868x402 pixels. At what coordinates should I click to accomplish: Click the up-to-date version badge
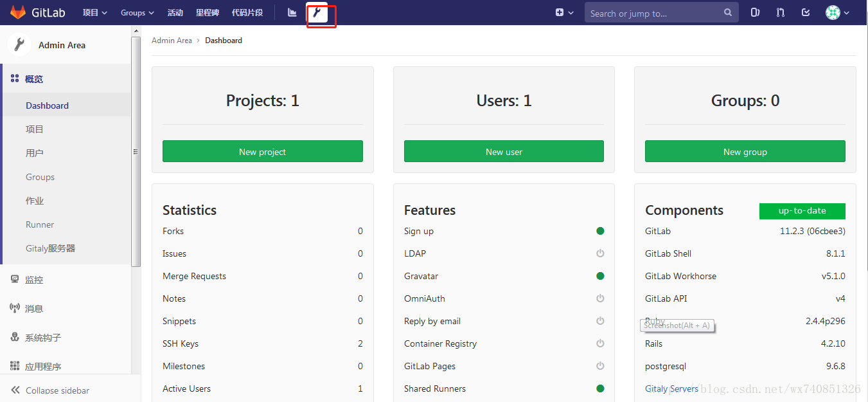point(802,211)
